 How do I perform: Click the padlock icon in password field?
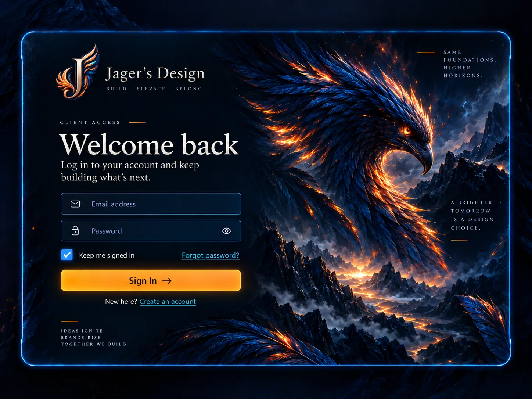(75, 231)
